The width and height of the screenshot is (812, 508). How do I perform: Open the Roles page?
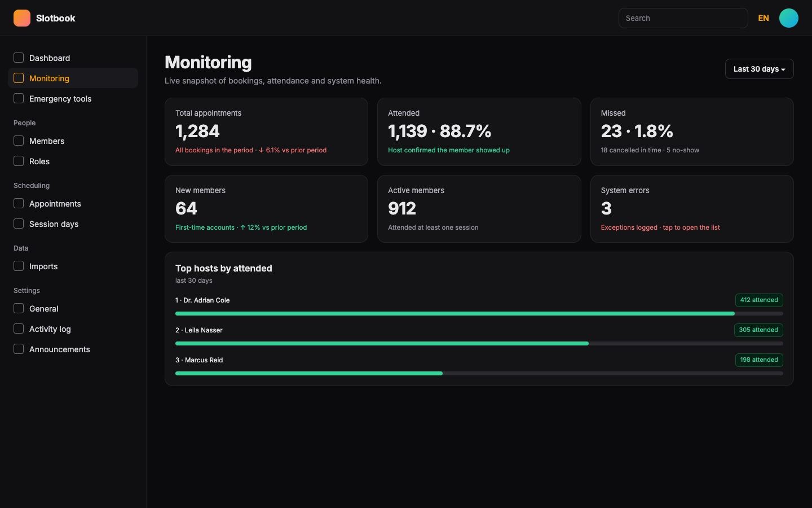click(73, 161)
